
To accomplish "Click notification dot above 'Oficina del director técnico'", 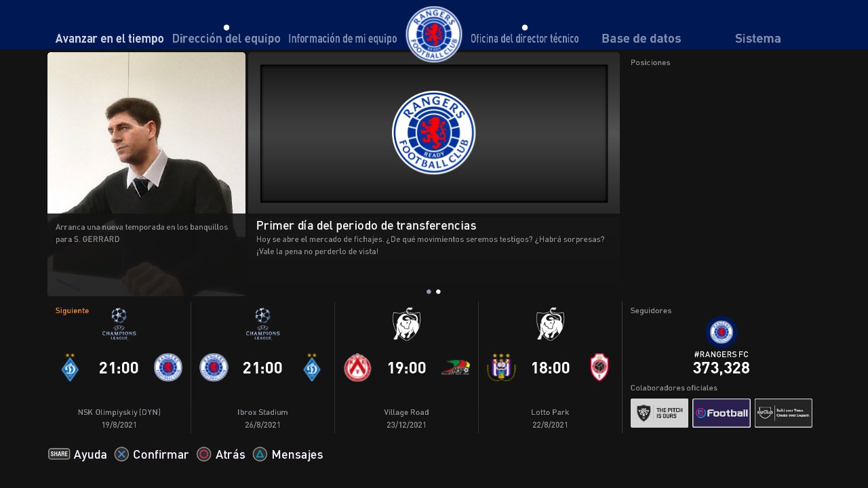I will [x=525, y=28].
